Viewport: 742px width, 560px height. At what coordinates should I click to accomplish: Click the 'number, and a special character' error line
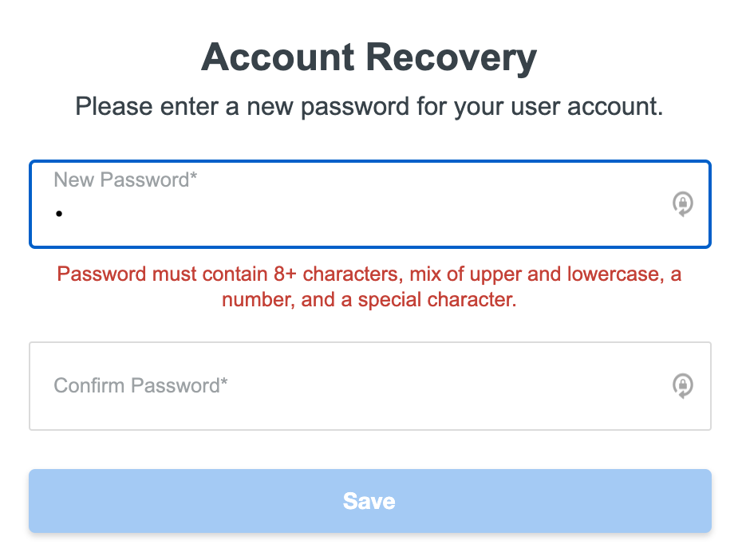pyautogui.click(x=369, y=300)
